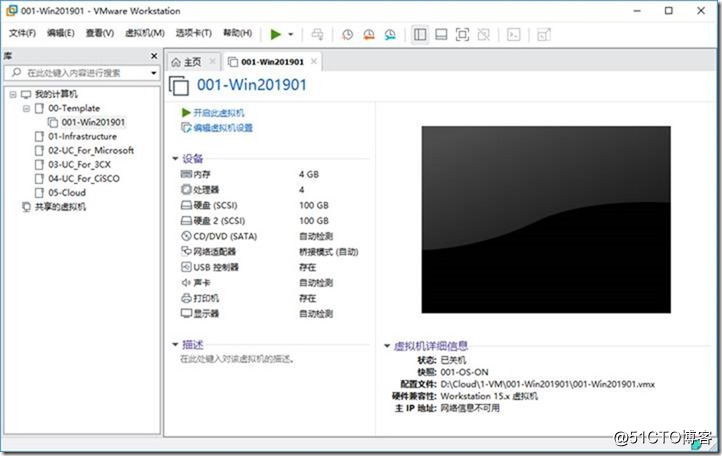
Task: Close the library panel
Action: (x=154, y=56)
